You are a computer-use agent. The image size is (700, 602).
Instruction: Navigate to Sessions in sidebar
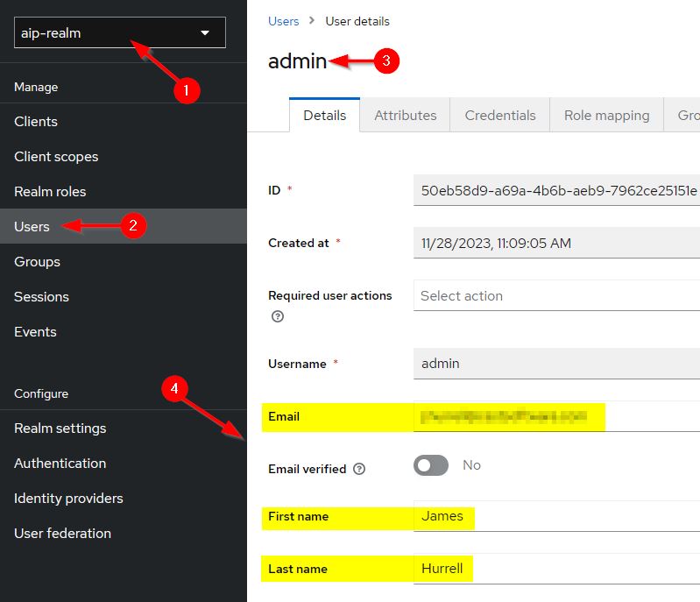41,297
